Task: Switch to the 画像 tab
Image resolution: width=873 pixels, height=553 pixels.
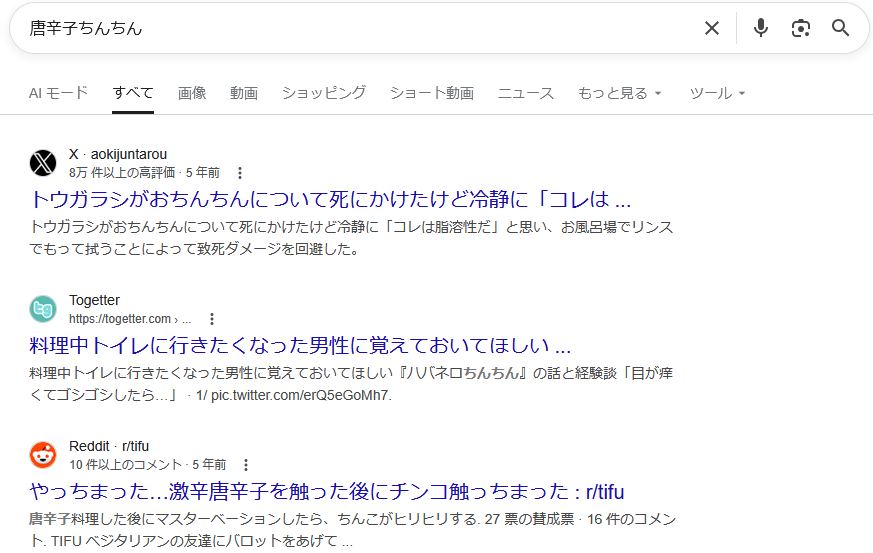Action: 192,93
